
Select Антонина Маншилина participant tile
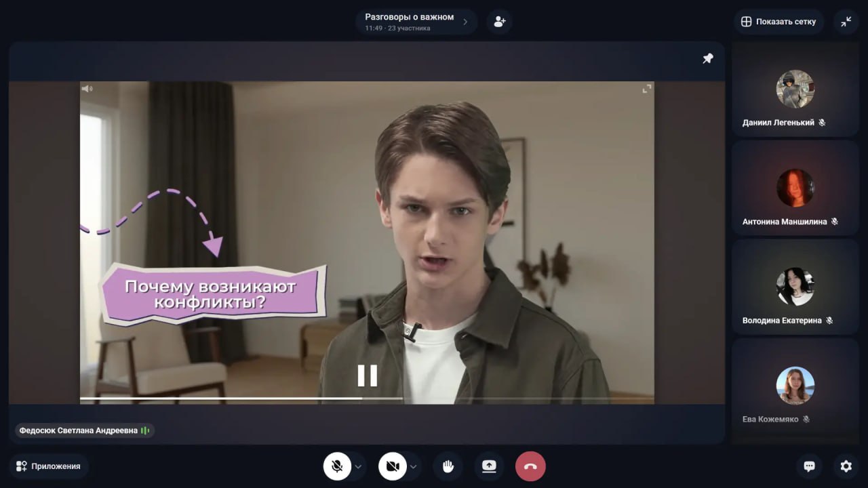[x=795, y=188]
